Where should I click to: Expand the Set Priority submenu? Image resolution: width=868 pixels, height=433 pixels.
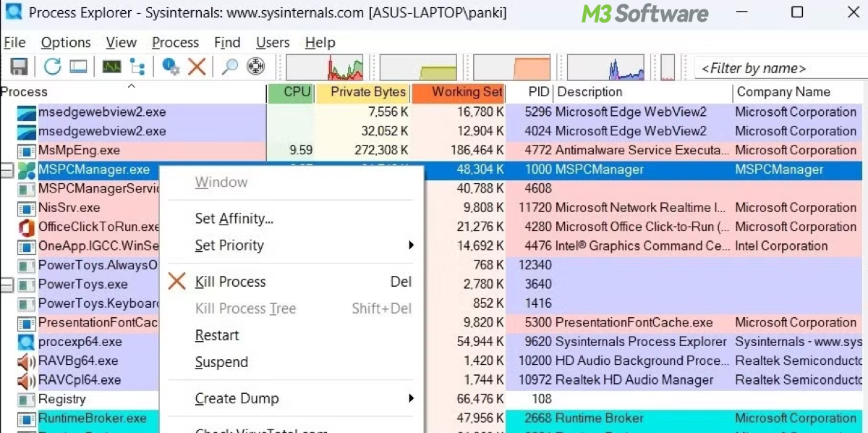point(291,245)
